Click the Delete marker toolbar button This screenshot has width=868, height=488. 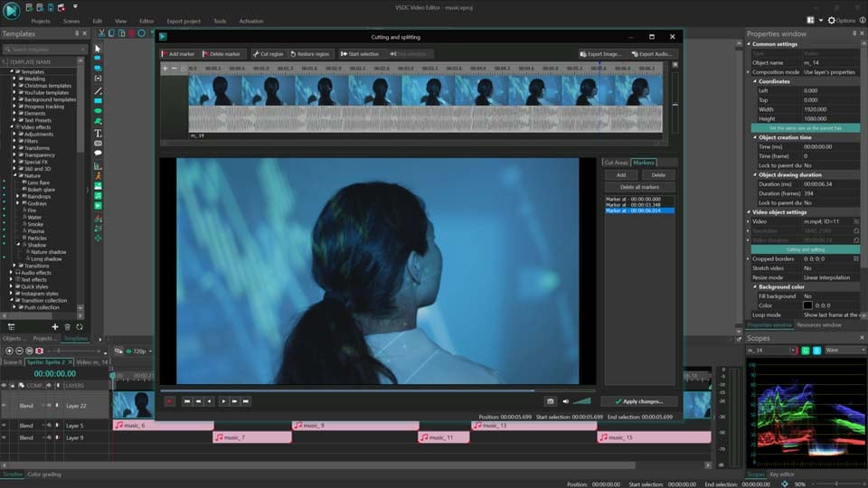(x=222, y=53)
